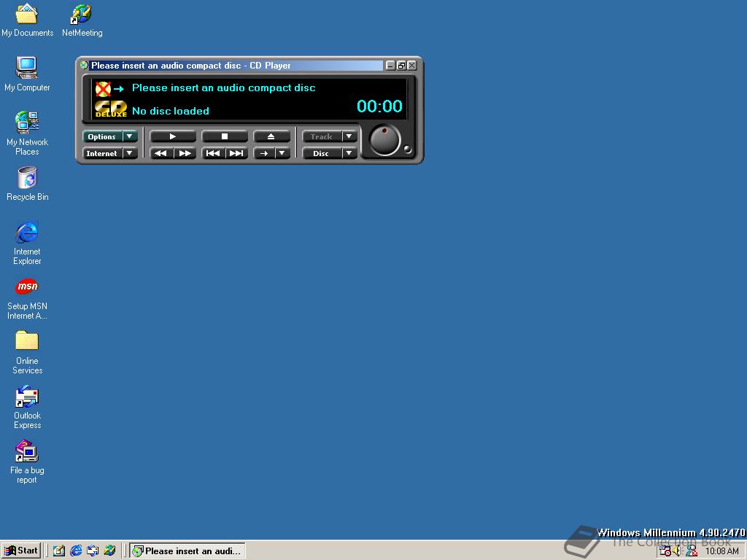
Task: Select the My Computer desktop icon
Action: click(27, 74)
